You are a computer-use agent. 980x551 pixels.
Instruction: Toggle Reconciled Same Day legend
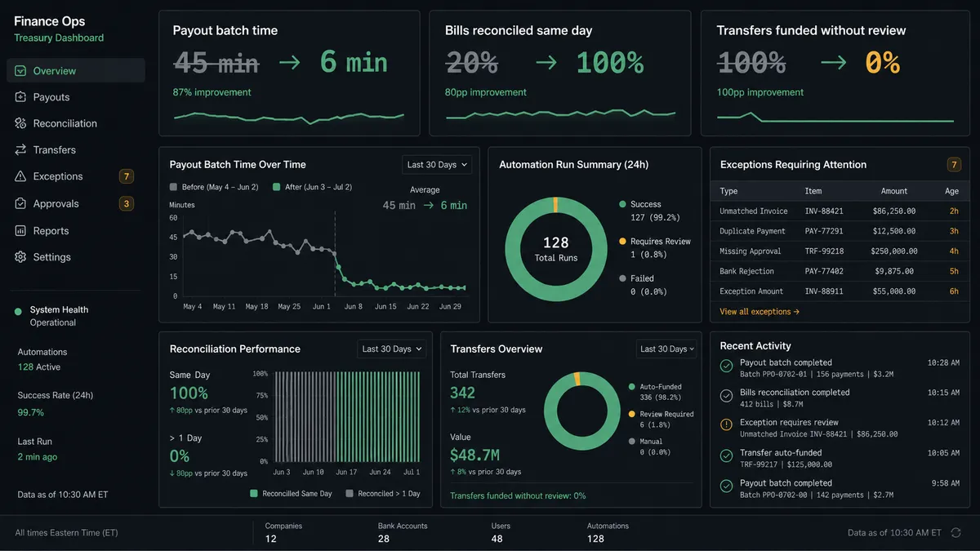tap(291, 494)
